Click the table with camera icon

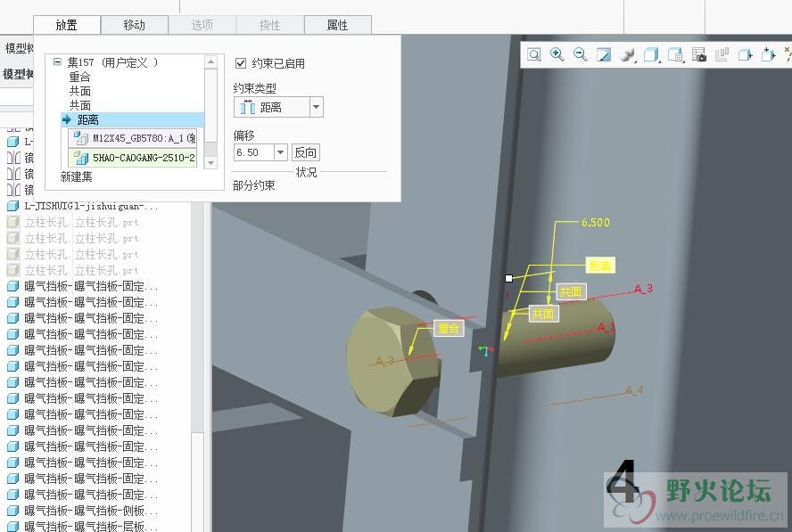click(x=699, y=54)
